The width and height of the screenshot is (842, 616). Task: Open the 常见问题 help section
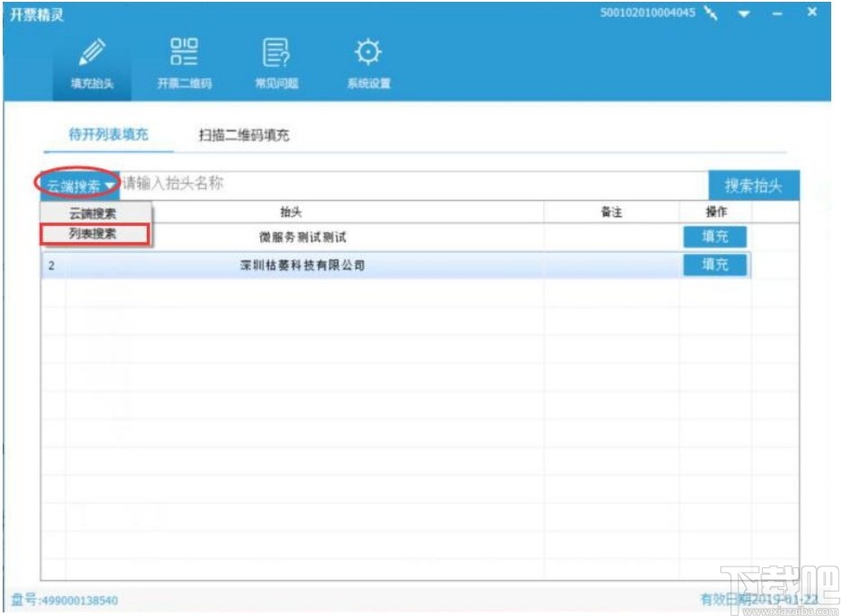276,64
